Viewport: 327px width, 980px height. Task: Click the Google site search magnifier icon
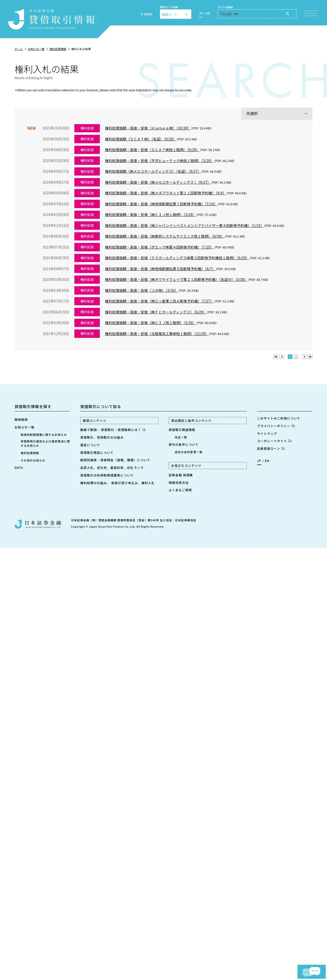pos(288,14)
